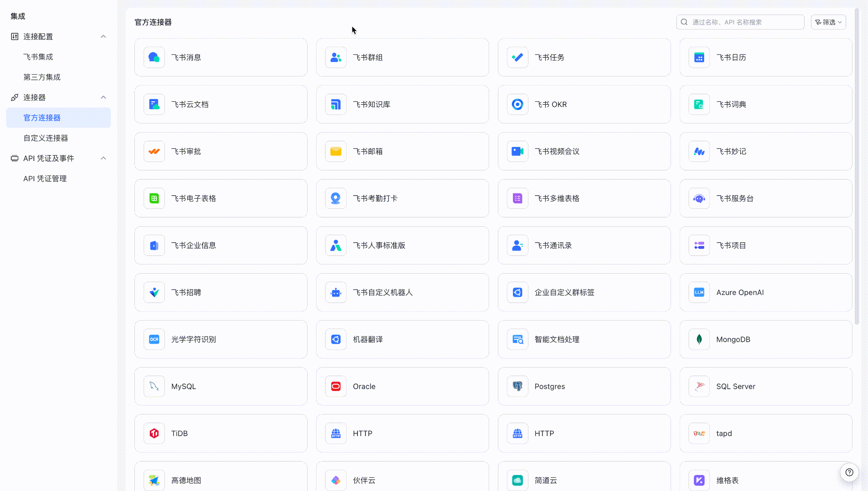The image size is (868, 491).
Task: Collapse the API 凭证及事件 section chevron
Action: click(103, 158)
